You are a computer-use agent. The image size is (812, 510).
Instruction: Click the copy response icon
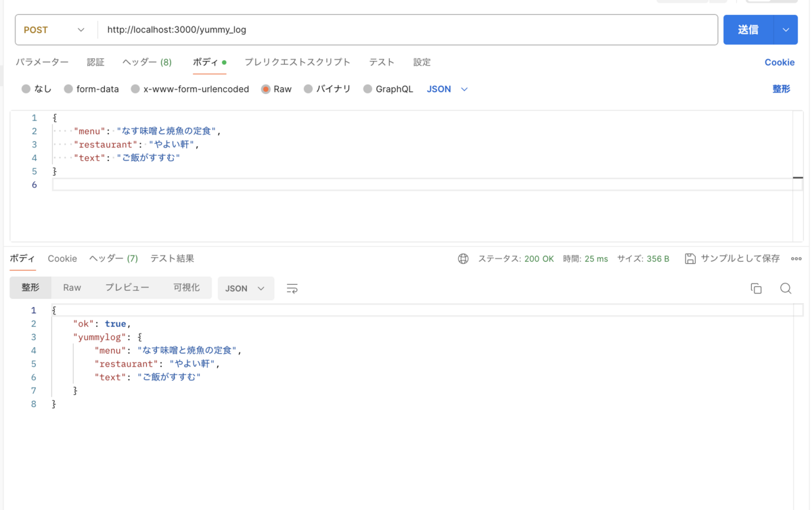click(x=757, y=289)
